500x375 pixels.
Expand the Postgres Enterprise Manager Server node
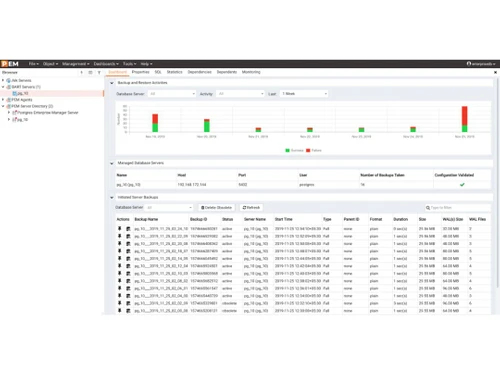tap(9, 113)
